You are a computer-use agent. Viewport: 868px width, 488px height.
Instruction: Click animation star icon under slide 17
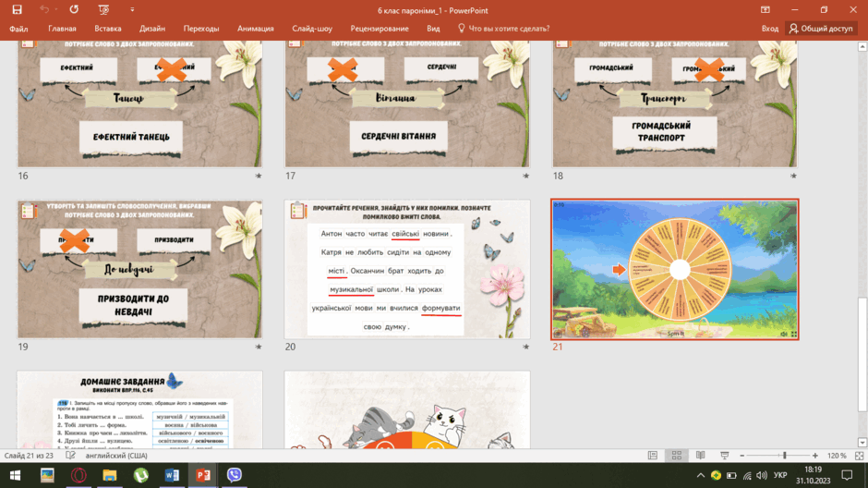526,176
